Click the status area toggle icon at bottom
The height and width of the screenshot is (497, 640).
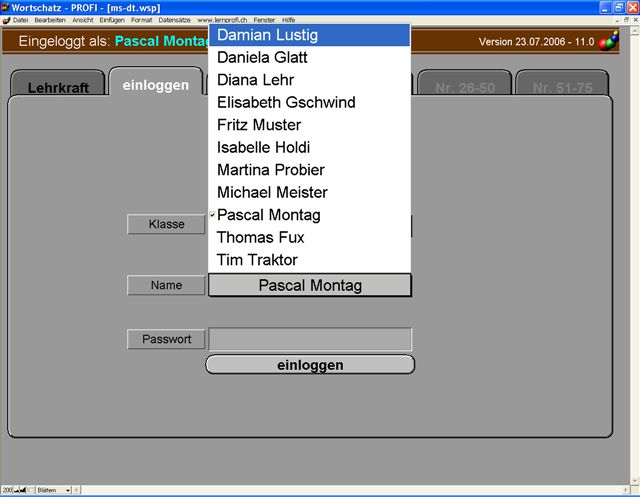[x=31, y=490]
